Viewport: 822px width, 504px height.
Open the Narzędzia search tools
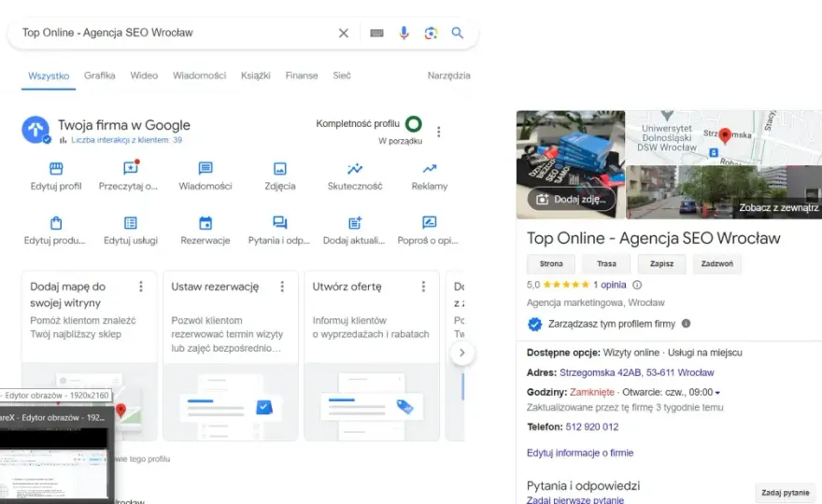[448, 76]
